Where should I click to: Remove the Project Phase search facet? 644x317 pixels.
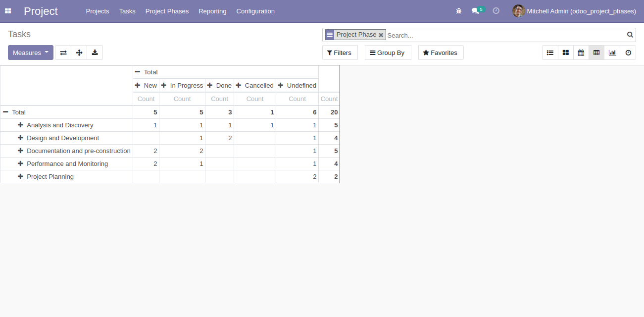pos(381,35)
